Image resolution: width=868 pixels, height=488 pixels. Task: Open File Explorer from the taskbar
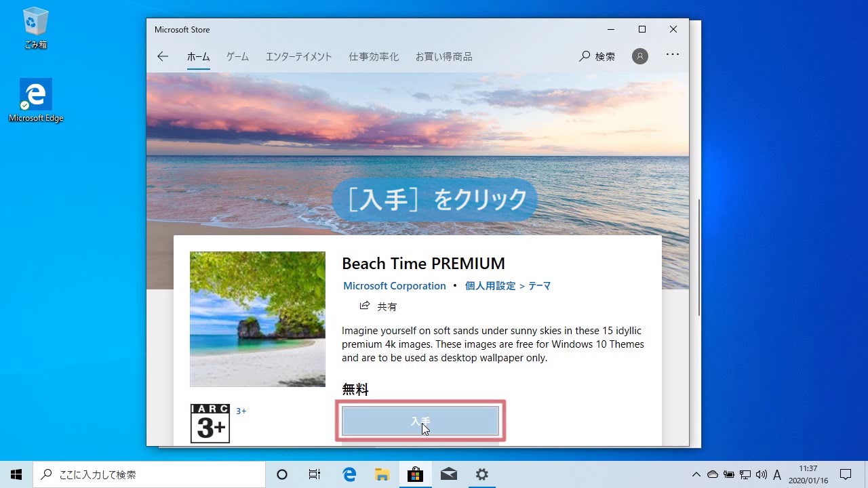click(x=382, y=474)
